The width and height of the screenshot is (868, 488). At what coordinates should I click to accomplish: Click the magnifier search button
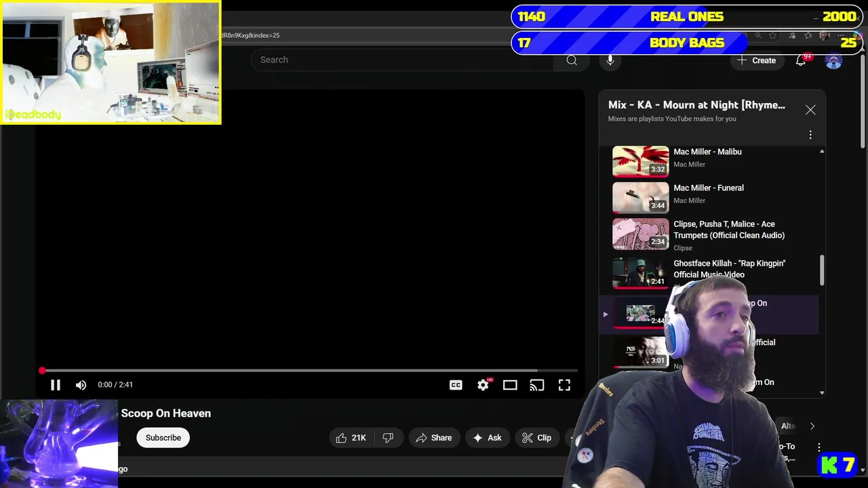pos(572,60)
